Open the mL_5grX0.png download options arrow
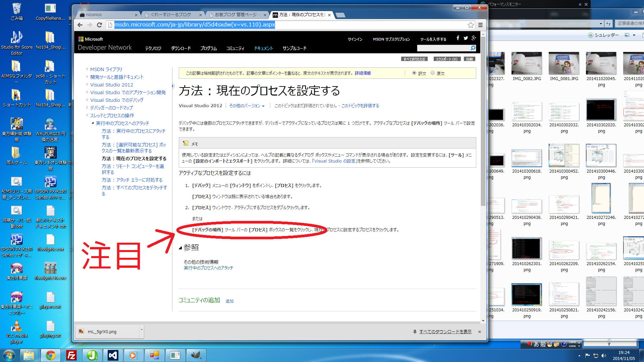 (x=142, y=330)
